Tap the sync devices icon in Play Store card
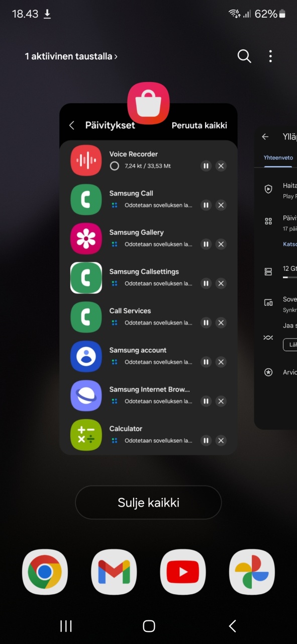Viewport: 297px width, 644px height. click(268, 302)
